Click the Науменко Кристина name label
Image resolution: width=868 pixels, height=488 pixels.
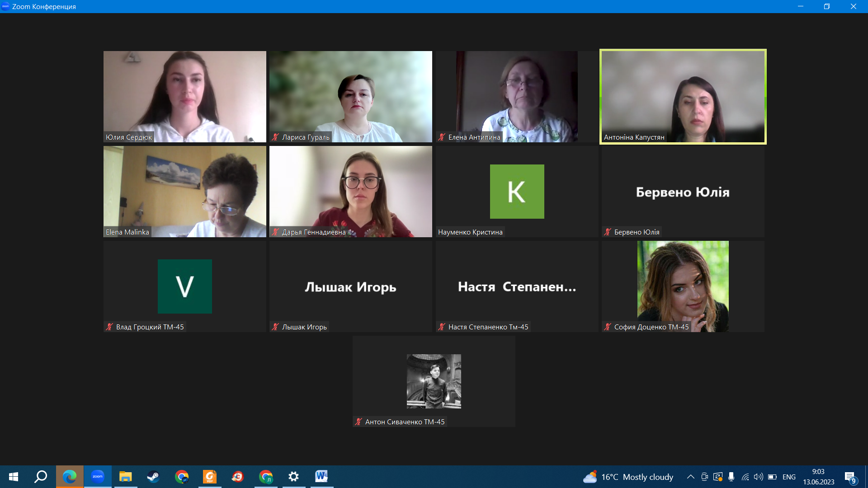470,232
